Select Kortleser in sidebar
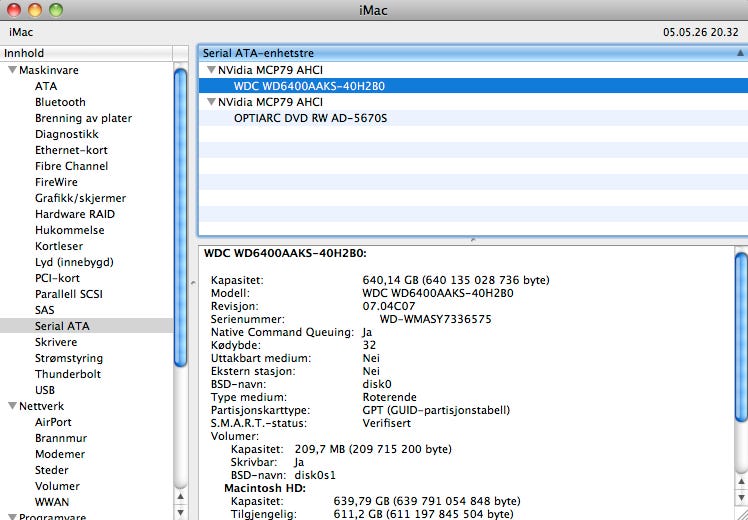The width and height of the screenshot is (748, 520). pyautogui.click(x=59, y=246)
